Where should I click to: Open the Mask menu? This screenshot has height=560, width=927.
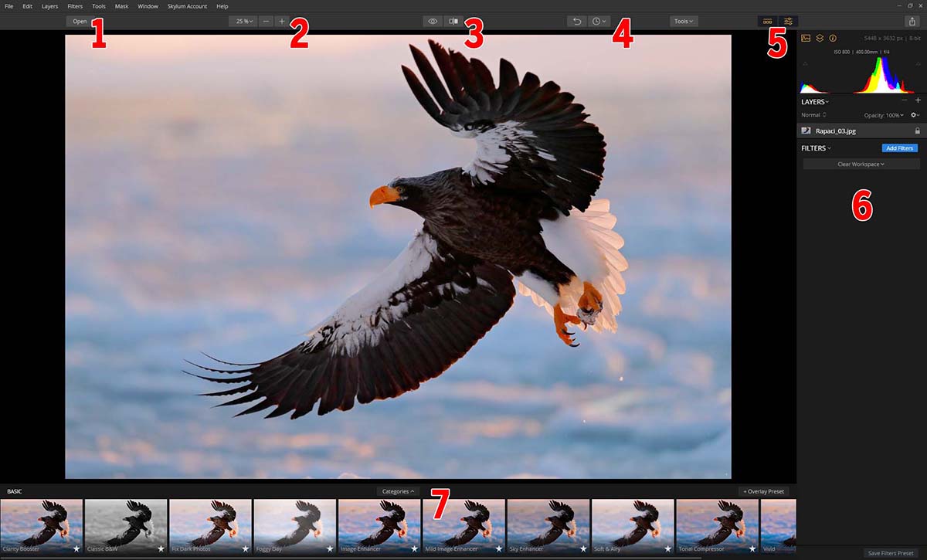pyautogui.click(x=121, y=6)
